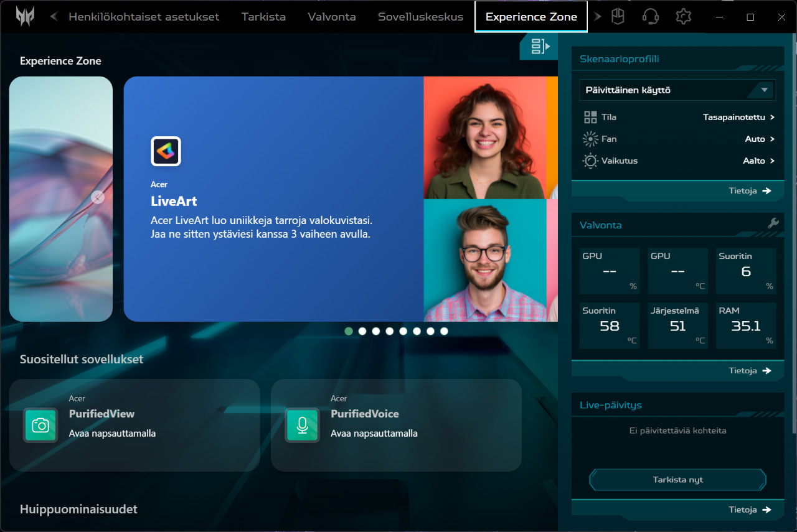Select the second carousel page dot
The width and height of the screenshot is (797, 532).
[362, 332]
